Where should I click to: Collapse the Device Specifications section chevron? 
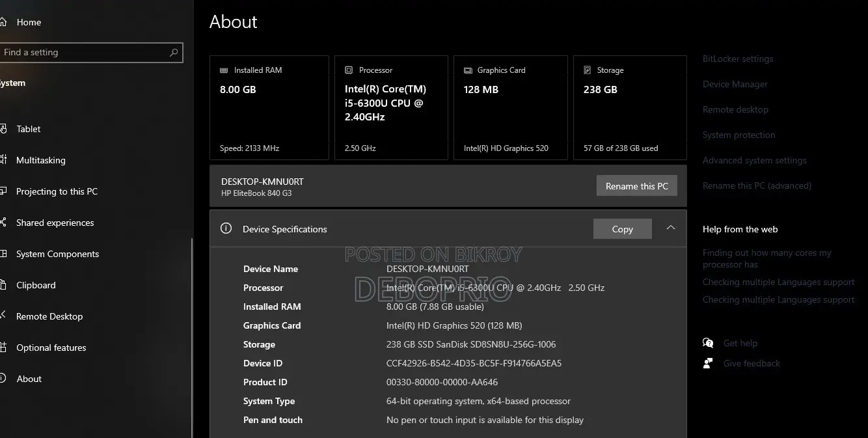tap(671, 228)
